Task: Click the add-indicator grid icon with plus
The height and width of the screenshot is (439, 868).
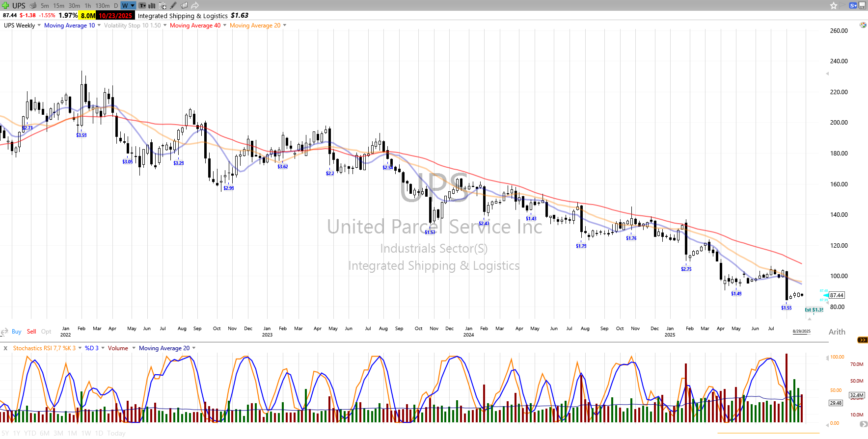Action: pyautogui.click(x=163, y=5)
